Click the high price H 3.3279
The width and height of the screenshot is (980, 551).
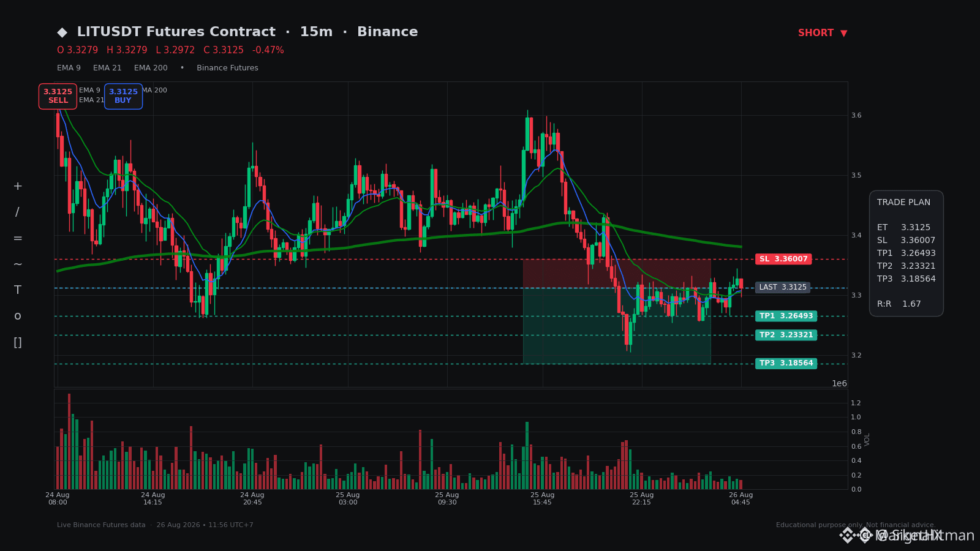click(x=127, y=50)
